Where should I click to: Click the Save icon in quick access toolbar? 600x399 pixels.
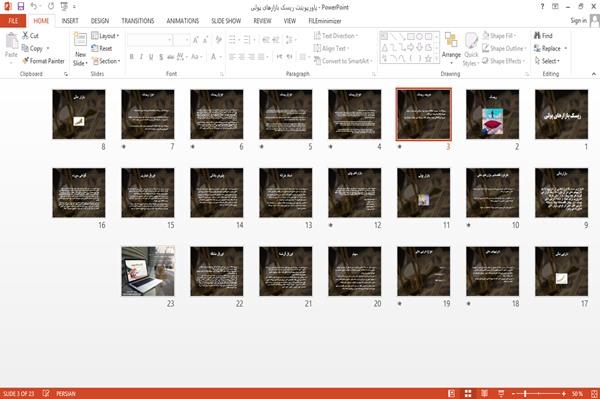coord(21,6)
